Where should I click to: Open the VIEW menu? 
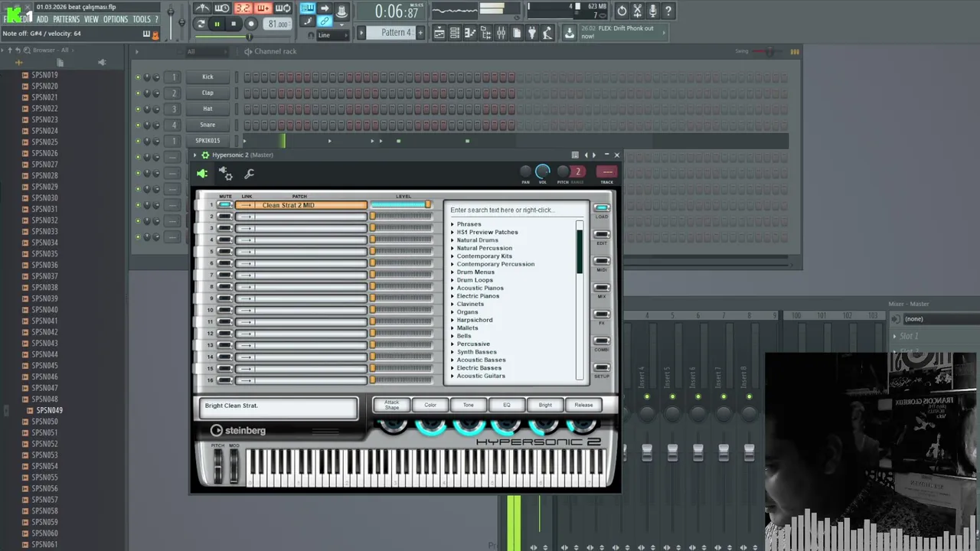click(x=91, y=19)
